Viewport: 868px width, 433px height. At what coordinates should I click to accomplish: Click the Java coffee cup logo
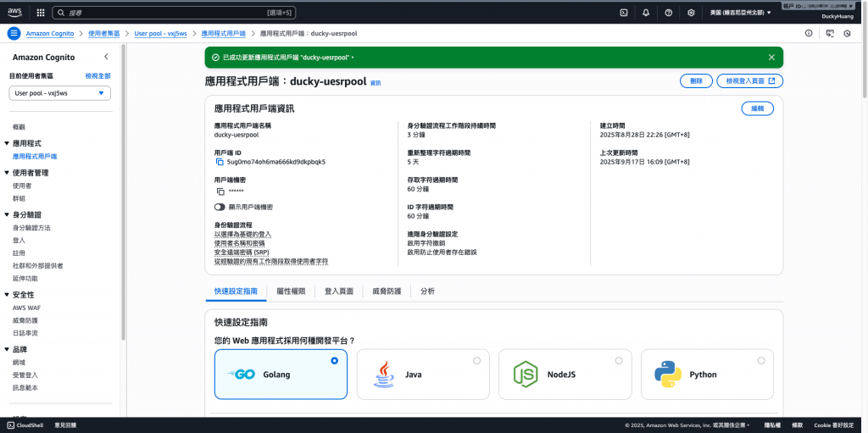[384, 375]
